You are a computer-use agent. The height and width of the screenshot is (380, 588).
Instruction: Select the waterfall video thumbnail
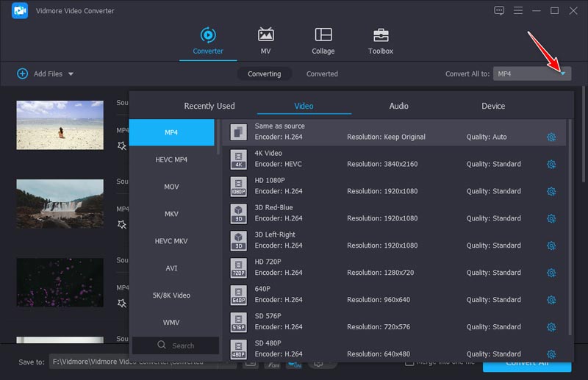(60, 204)
